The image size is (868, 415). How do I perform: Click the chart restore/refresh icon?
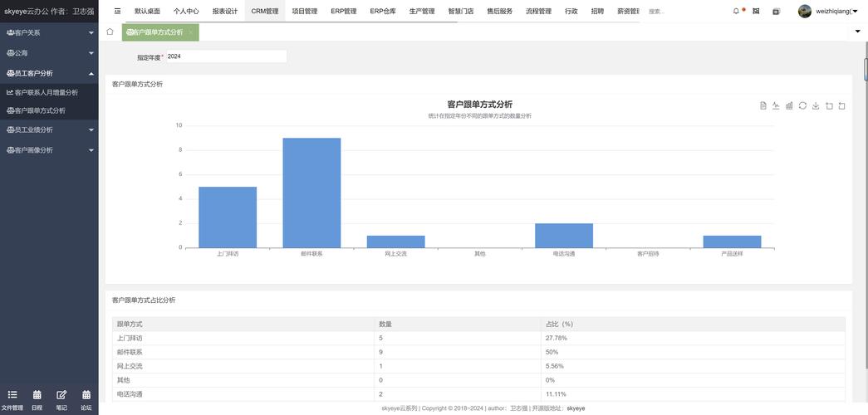pos(802,105)
